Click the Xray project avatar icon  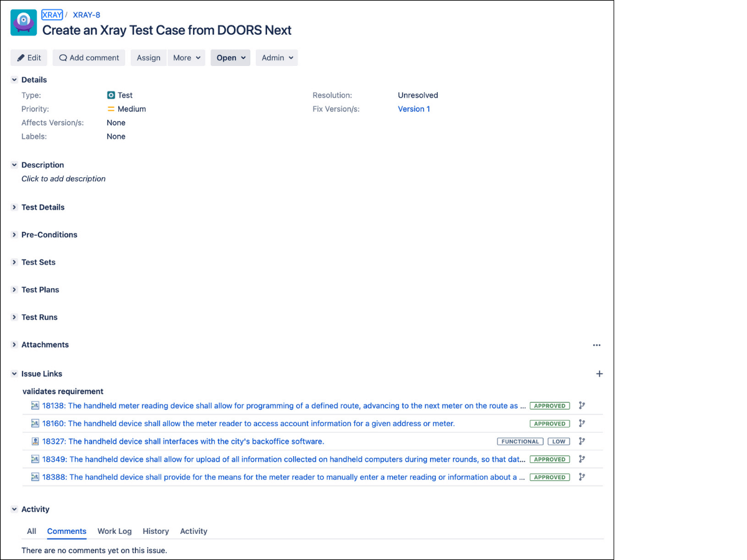tap(24, 22)
